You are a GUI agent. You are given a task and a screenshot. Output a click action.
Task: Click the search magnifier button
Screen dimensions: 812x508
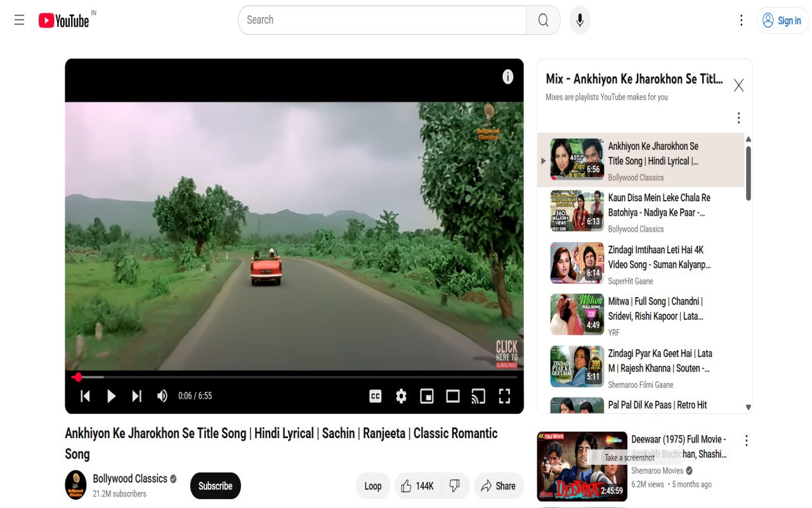(x=543, y=20)
